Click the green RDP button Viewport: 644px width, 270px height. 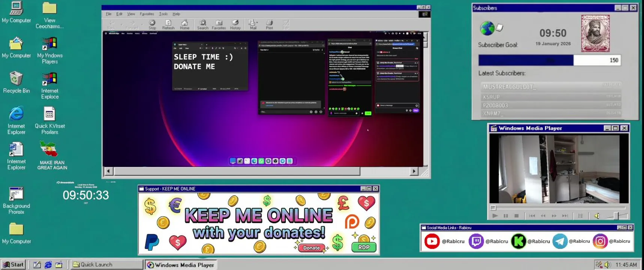click(364, 247)
